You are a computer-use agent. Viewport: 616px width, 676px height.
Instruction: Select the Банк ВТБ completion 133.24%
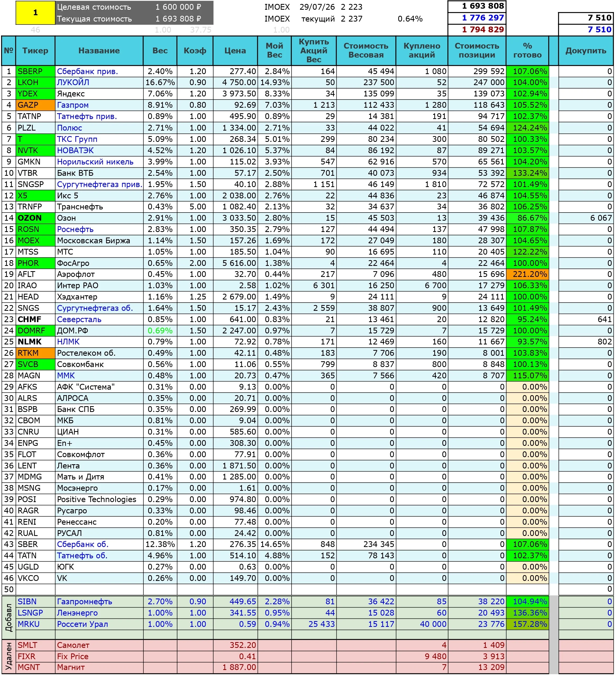coord(527,173)
